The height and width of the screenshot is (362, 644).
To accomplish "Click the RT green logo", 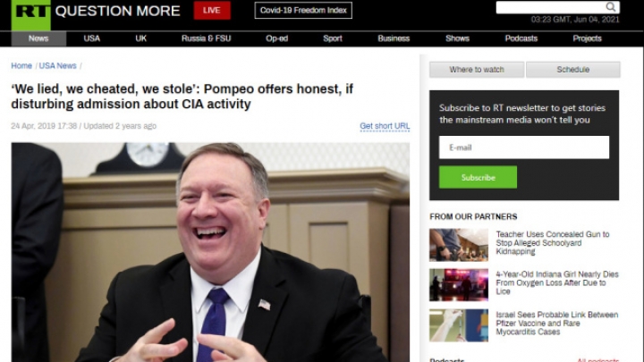I will [x=30, y=14].
